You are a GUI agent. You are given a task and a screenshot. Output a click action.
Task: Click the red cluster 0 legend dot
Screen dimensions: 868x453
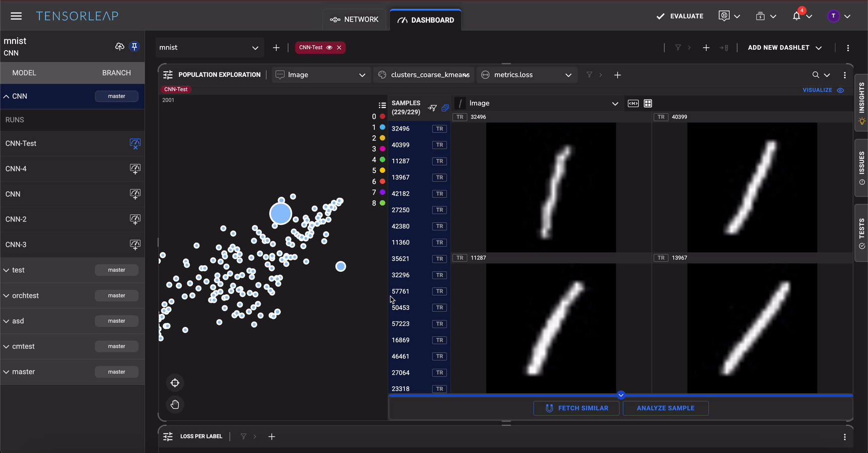[x=382, y=117]
